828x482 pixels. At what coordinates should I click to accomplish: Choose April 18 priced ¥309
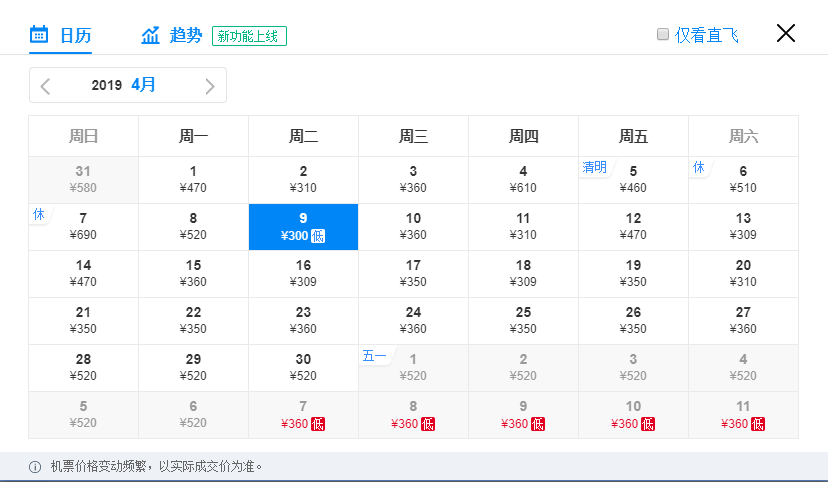point(523,274)
